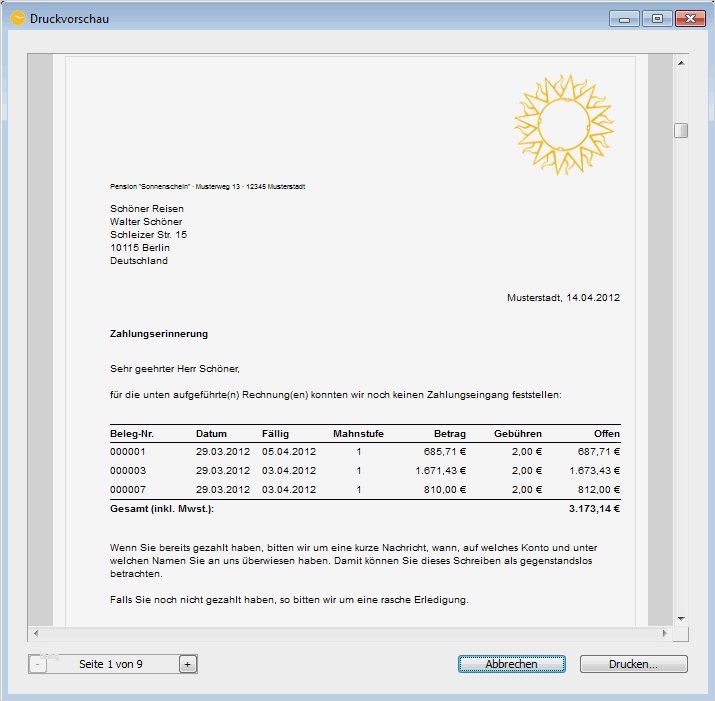Image resolution: width=715 pixels, height=701 pixels.
Task: Click the 'Walter Schöner' name line
Action: [146, 222]
